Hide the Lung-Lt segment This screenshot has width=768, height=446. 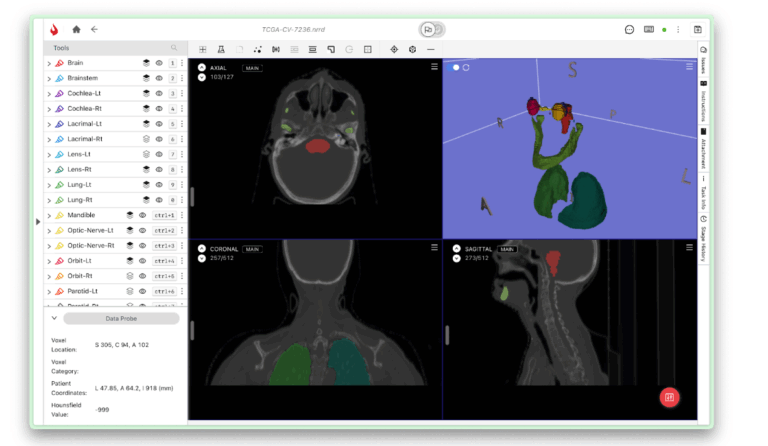click(159, 185)
